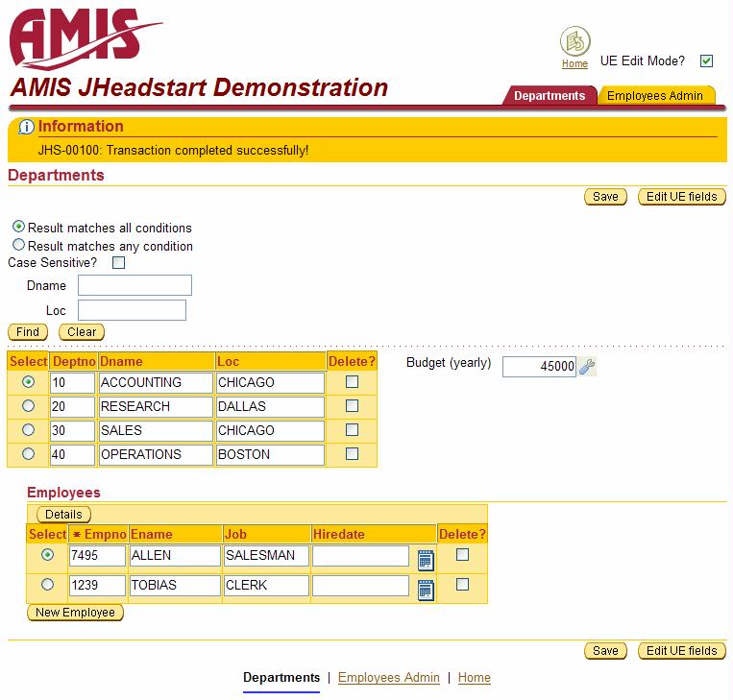Toggle the UE Edit Mode checkbox

706,61
